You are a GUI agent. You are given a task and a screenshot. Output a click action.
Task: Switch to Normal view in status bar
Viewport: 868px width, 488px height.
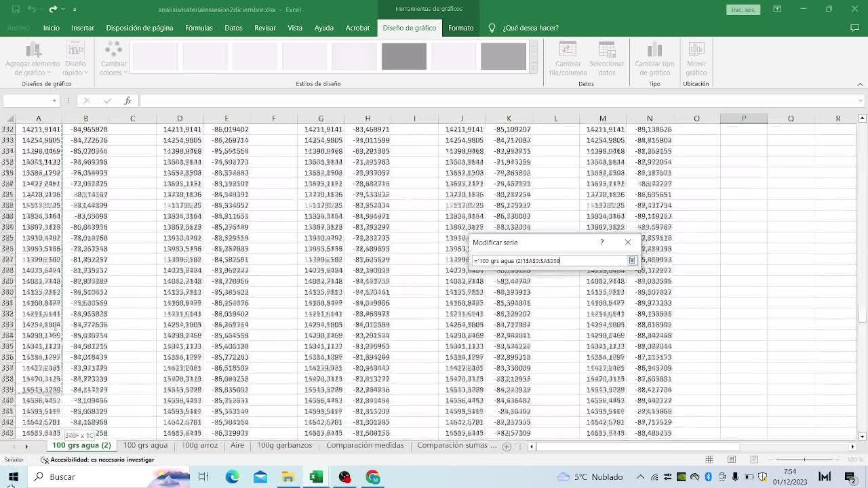pyautogui.click(x=709, y=460)
